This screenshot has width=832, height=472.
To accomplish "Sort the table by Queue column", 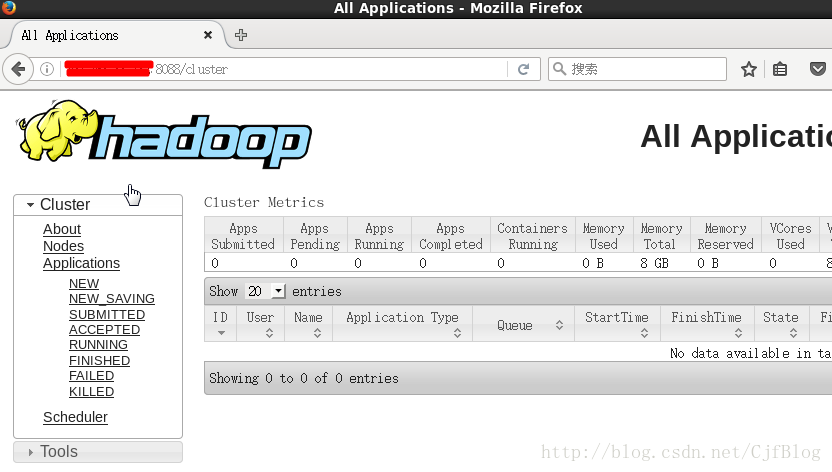I will pyautogui.click(x=523, y=325).
